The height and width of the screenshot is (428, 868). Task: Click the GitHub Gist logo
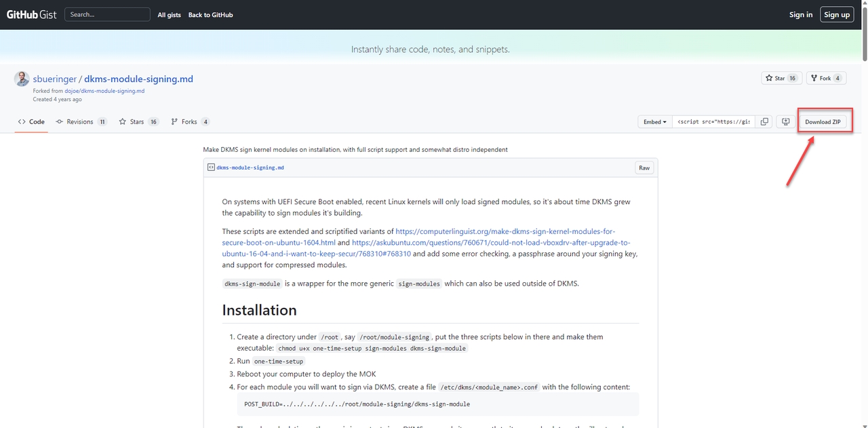[31, 14]
